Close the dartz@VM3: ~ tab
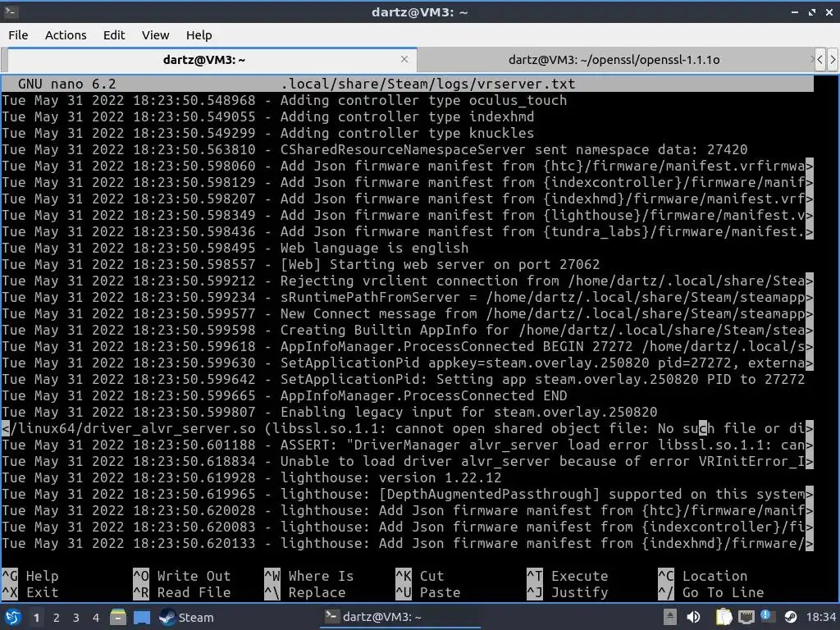The height and width of the screenshot is (630, 840). point(404,59)
